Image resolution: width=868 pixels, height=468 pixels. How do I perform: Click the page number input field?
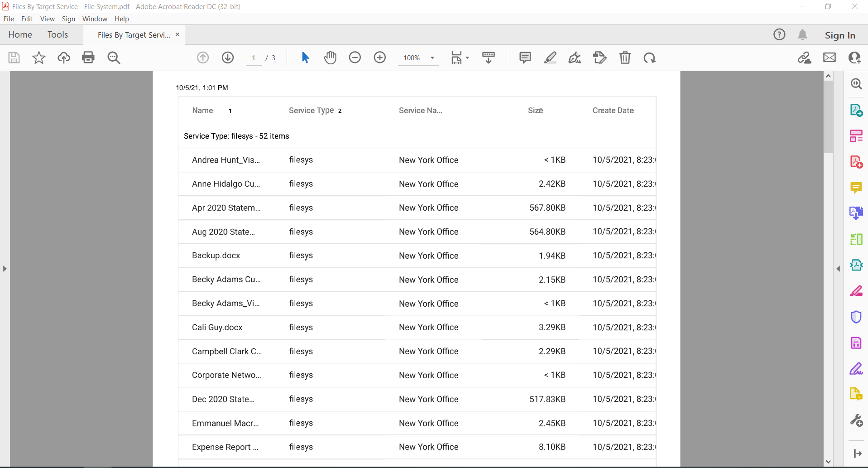click(x=254, y=58)
